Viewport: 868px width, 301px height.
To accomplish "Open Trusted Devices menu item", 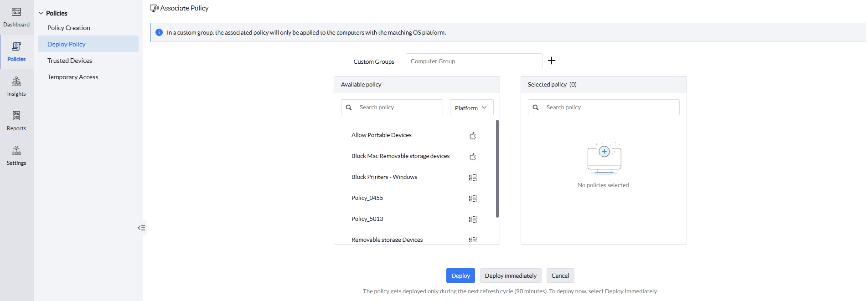I will [x=70, y=61].
